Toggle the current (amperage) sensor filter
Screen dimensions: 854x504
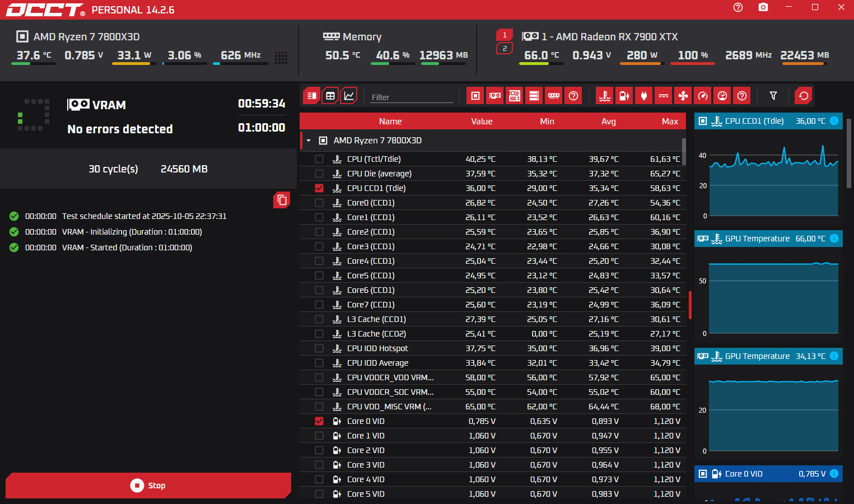664,96
